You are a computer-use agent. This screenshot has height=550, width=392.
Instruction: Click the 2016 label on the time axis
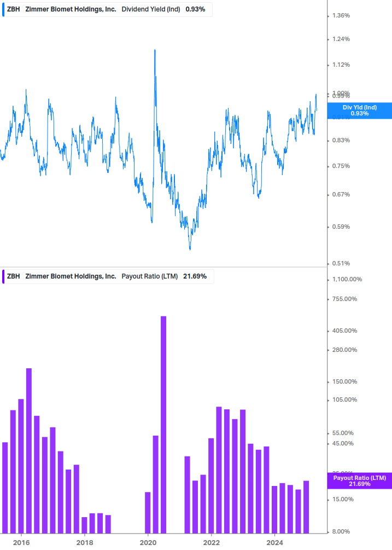click(21, 543)
